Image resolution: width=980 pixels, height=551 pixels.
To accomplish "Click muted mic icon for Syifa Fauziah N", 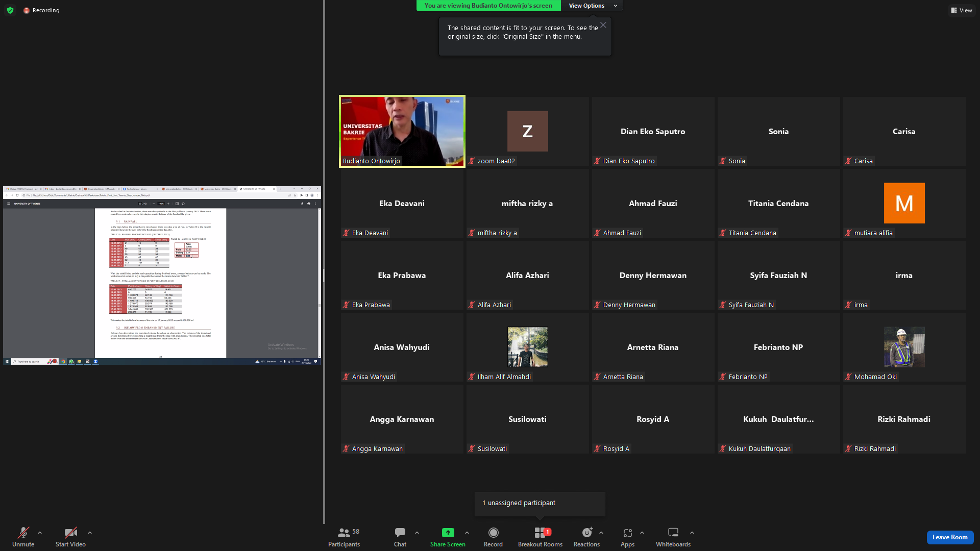I will pos(723,305).
